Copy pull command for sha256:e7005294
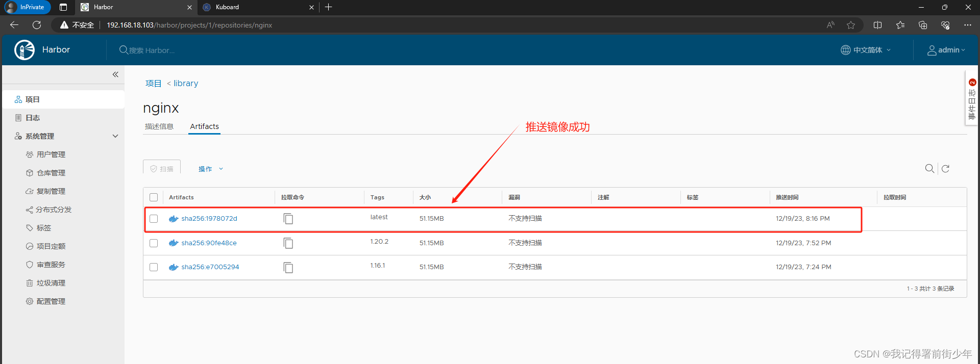This screenshot has width=980, height=364. [x=288, y=267]
